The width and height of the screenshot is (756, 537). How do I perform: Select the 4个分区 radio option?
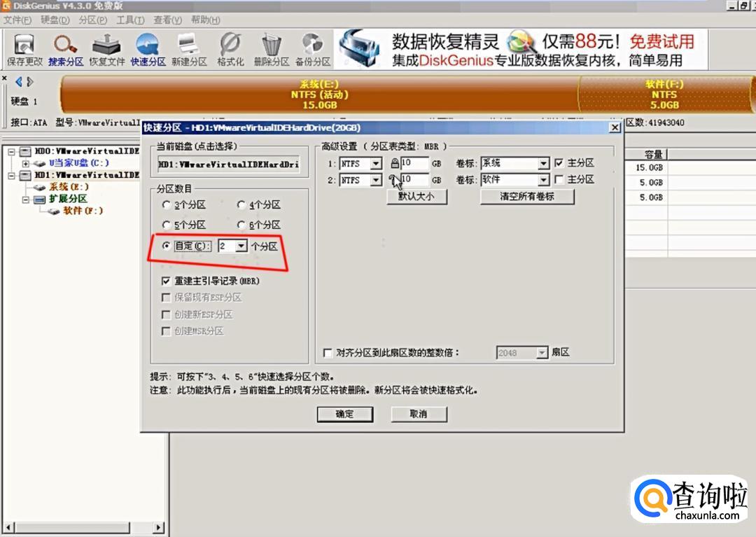[x=241, y=205]
